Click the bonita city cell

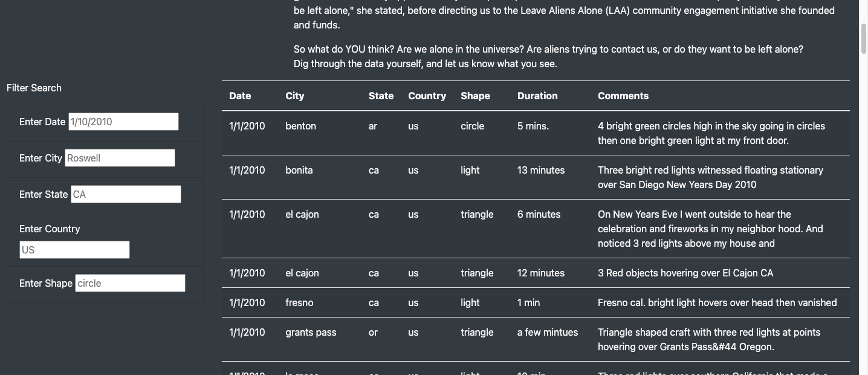[x=299, y=170]
